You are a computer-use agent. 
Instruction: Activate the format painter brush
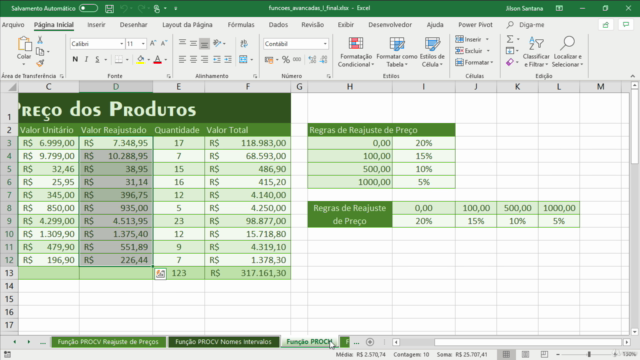(40, 63)
